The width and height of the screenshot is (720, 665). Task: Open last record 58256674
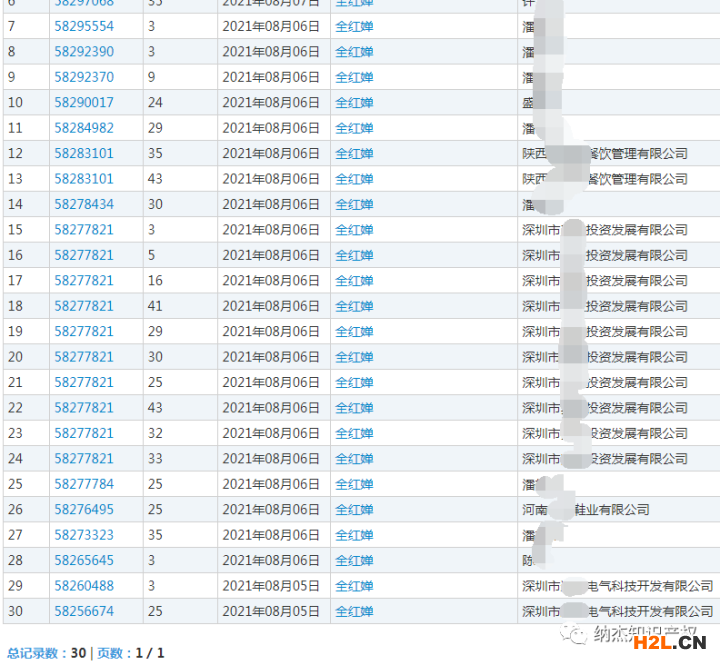coord(84,611)
